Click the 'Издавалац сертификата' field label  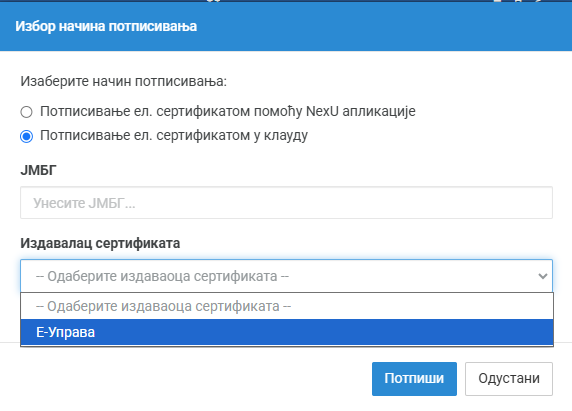tap(100, 243)
